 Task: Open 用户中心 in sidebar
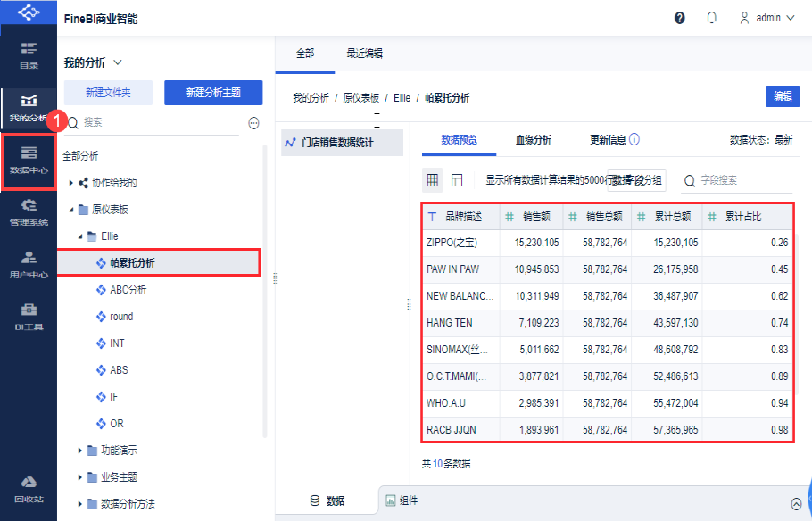[29, 265]
